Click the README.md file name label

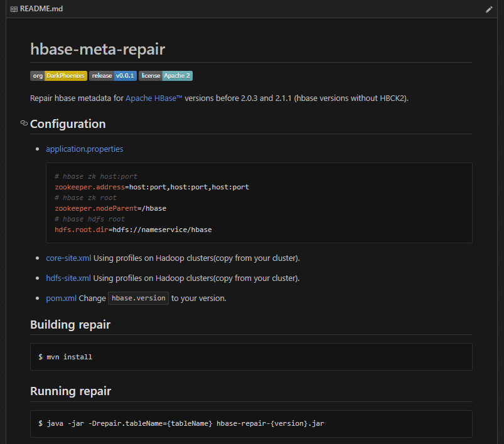(41, 9)
